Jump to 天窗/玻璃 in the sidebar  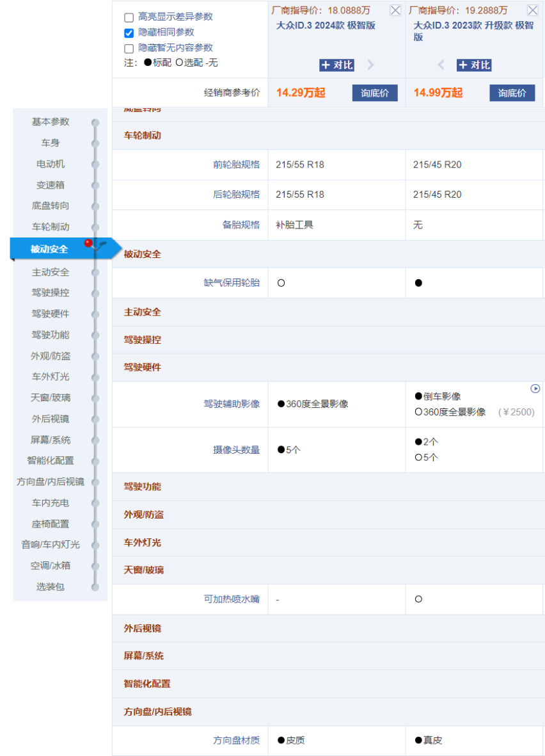coord(51,398)
